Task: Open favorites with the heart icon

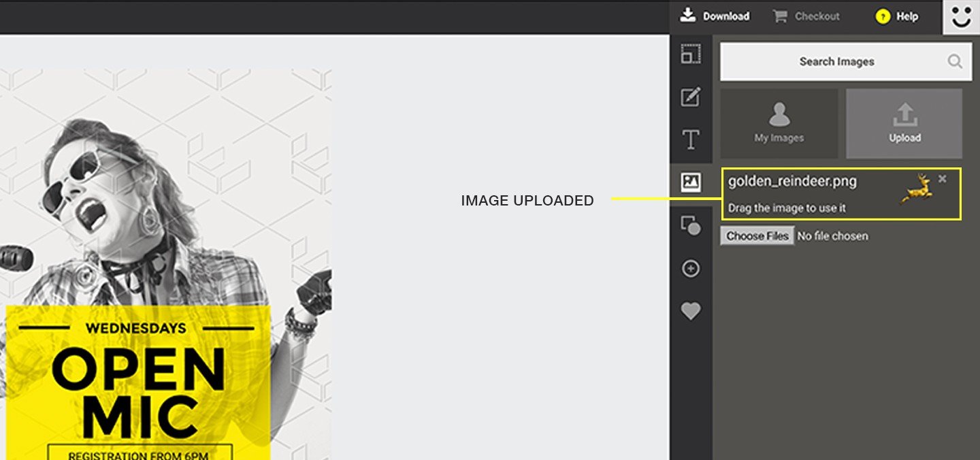Action: pos(691,312)
